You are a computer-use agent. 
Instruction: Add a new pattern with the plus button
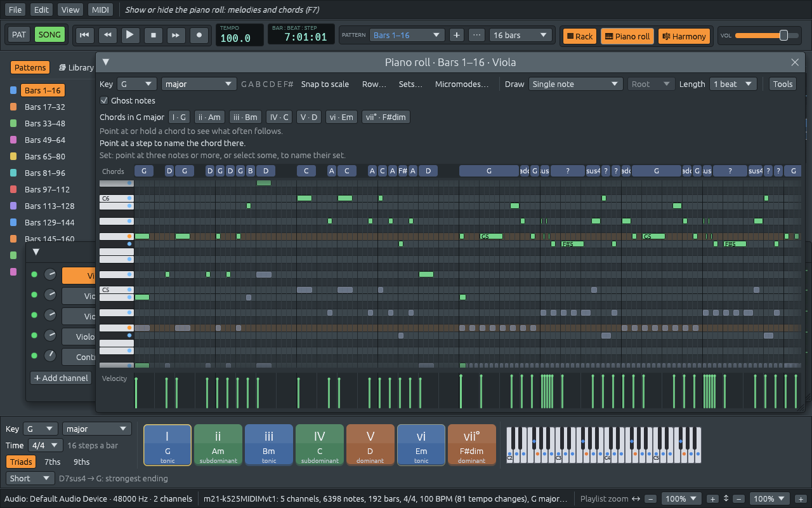[456, 35]
